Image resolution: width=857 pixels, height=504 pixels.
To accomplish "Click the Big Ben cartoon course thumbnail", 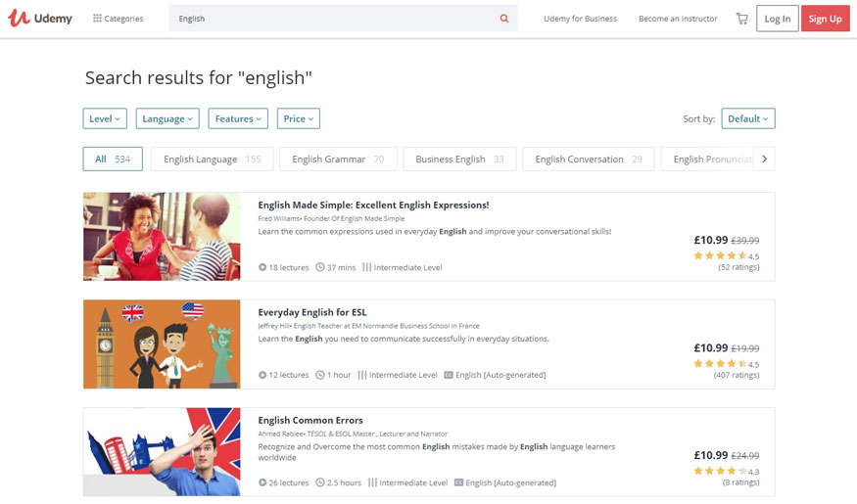I will (162, 344).
